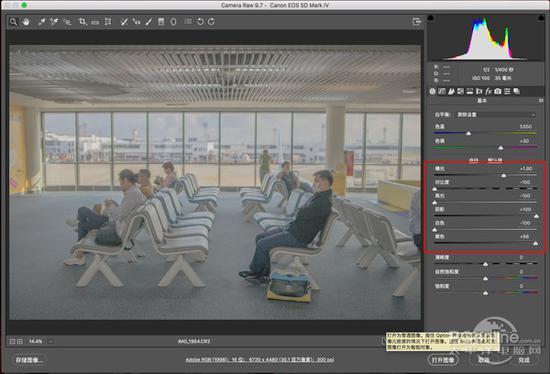This screenshot has width=550, height=374.
Task: Click the 黑色 blacks slider handle
Action: pos(536,243)
